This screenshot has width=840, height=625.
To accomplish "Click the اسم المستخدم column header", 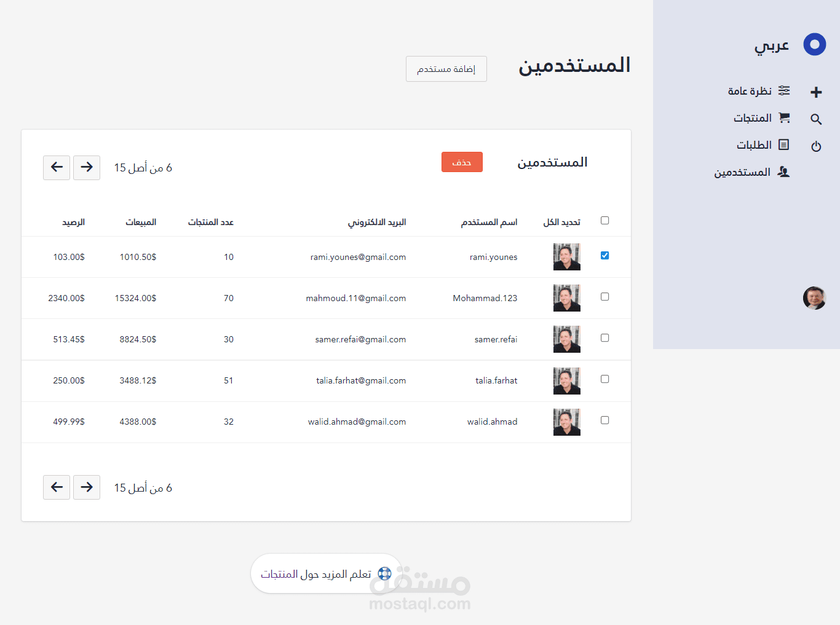I will (x=489, y=222).
